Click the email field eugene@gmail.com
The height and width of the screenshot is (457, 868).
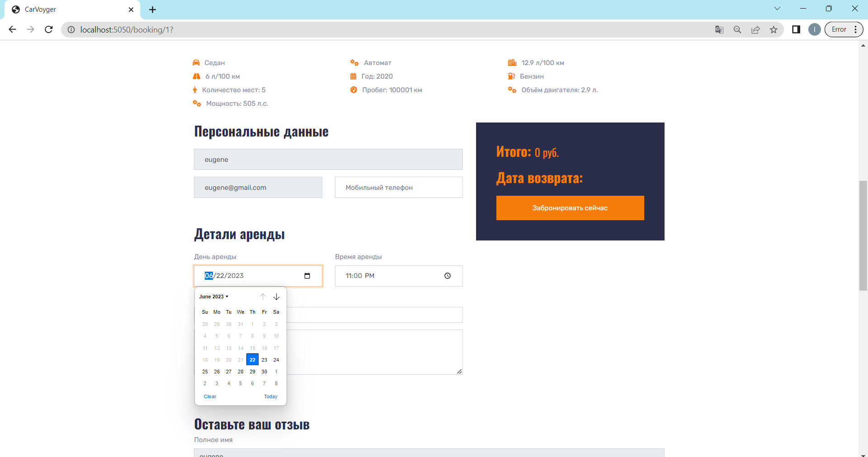tap(258, 188)
